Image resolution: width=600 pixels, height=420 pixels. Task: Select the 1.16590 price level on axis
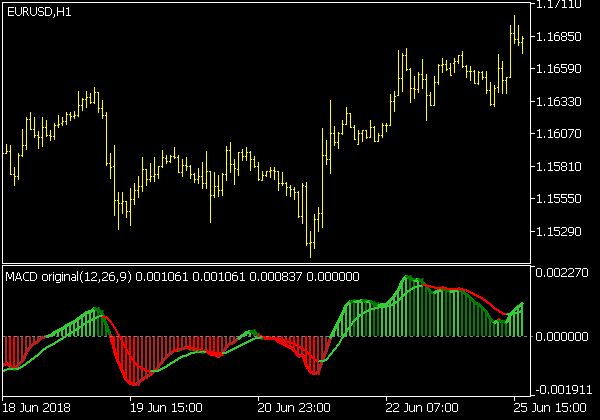[x=560, y=69]
